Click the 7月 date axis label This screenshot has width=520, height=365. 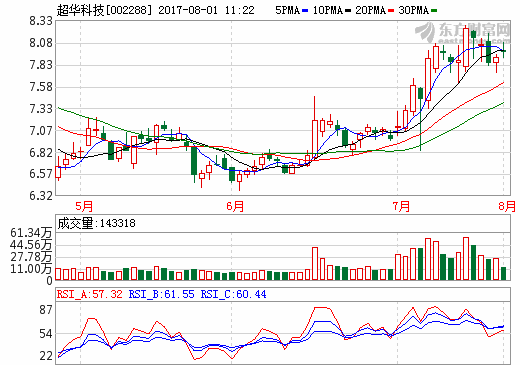[x=401, y=206]
